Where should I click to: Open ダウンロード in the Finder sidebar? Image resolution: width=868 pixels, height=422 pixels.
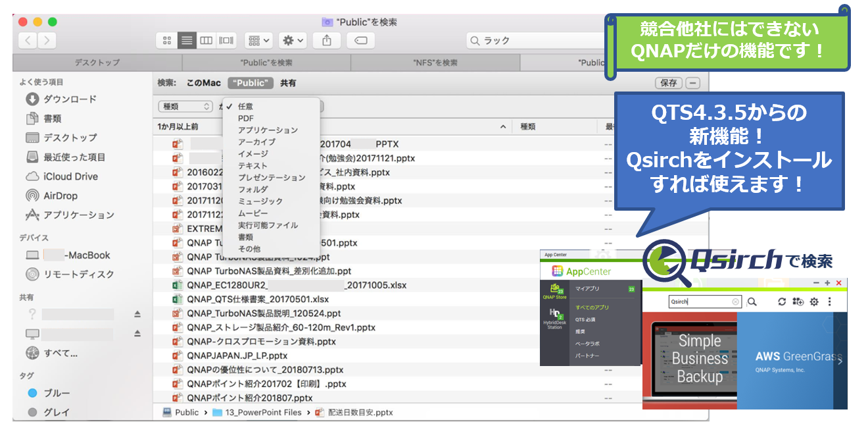pos(61,99)
